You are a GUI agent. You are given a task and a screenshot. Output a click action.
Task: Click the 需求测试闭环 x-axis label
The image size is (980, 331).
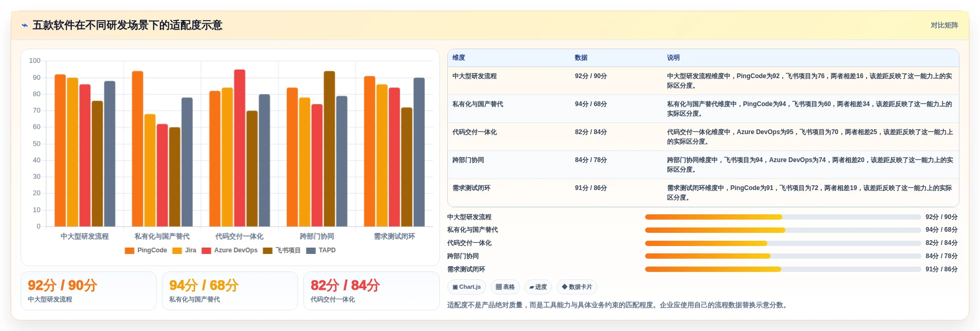click(395, 237)
